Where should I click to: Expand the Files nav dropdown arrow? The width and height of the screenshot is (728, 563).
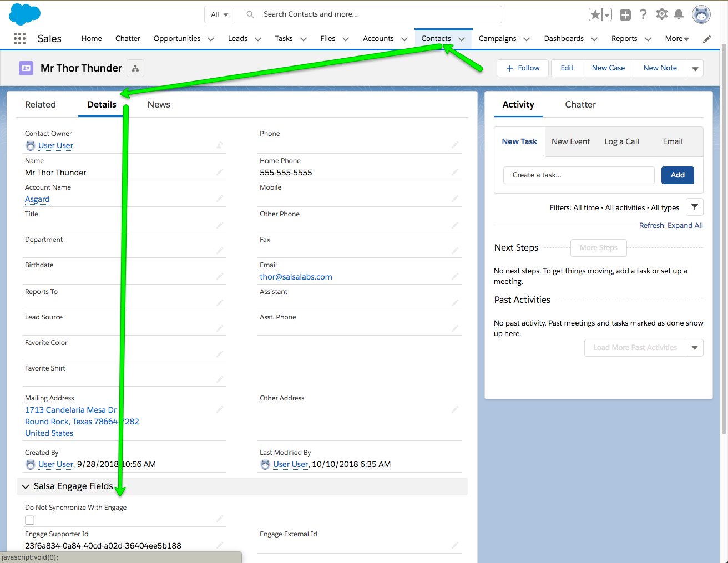point(346,39)
